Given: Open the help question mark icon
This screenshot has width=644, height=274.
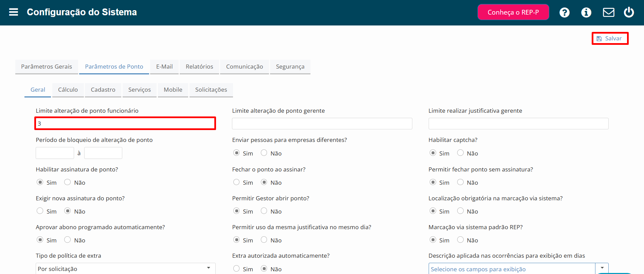Looking at the screenshot, I should (565, 13).
